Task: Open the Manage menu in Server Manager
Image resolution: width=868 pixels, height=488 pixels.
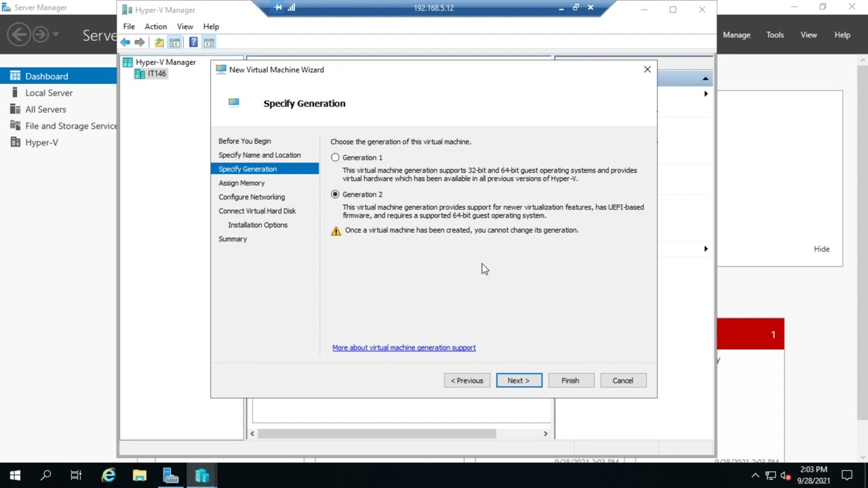Action: pyautogui.click(x=736, y=35)
